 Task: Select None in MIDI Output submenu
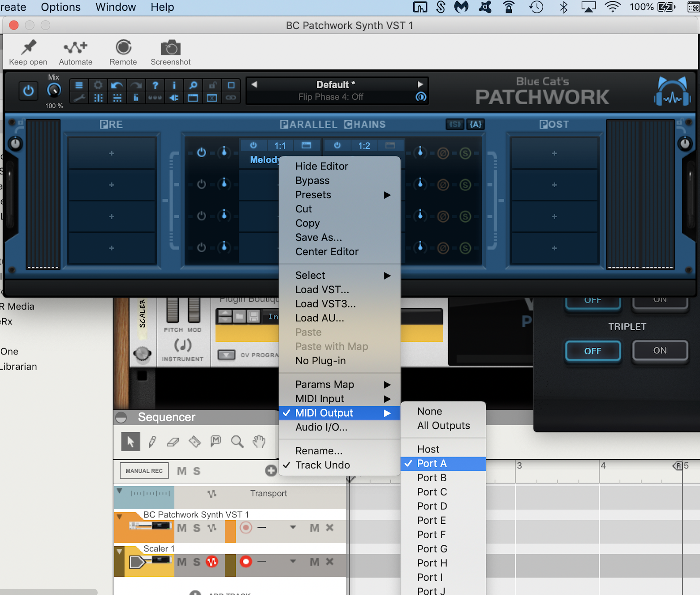pyautogui.click(x=443, y=411)
